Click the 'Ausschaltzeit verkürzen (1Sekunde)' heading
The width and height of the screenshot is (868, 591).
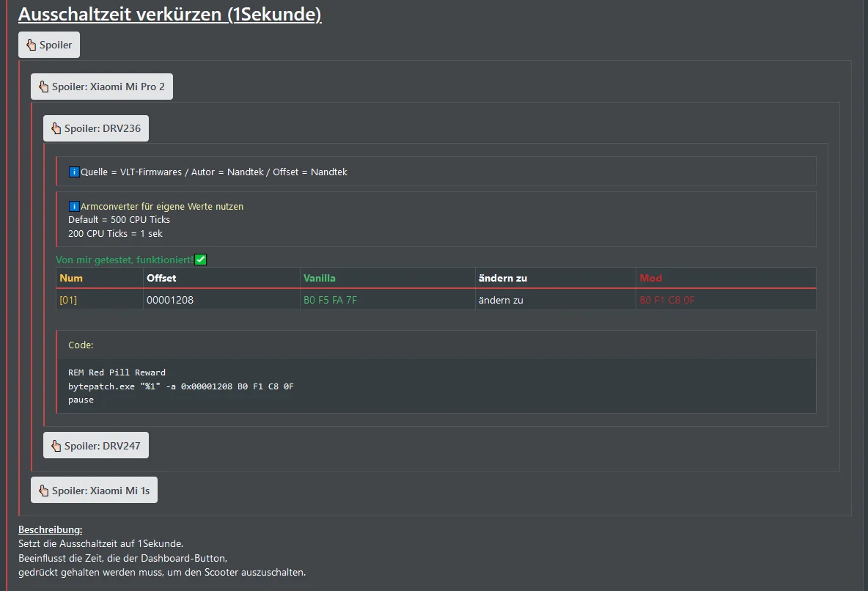(169, 15)
